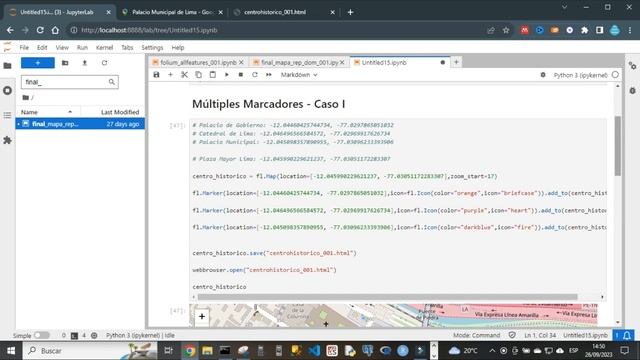Open the notifications bell in status bar
This screenshot has width=640, height=360.
coord(627,335)
